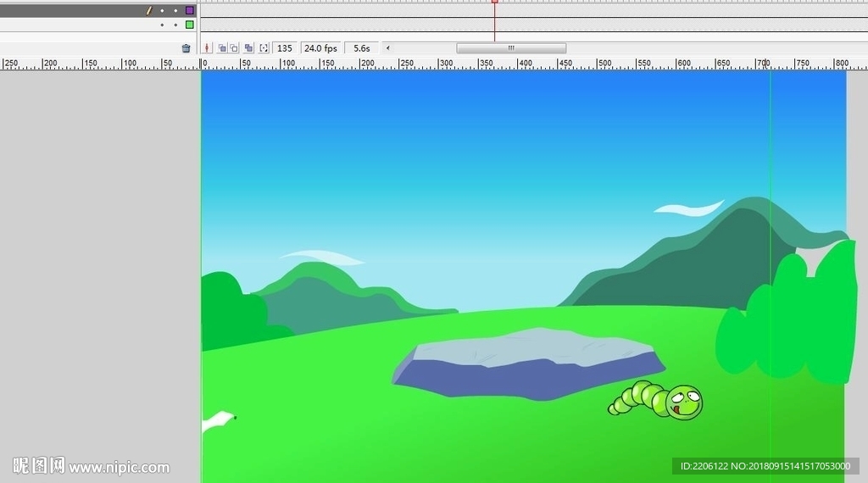Screen dimensions: 868x483
Task: Click the selected top layer row
Action: (100, 10)
